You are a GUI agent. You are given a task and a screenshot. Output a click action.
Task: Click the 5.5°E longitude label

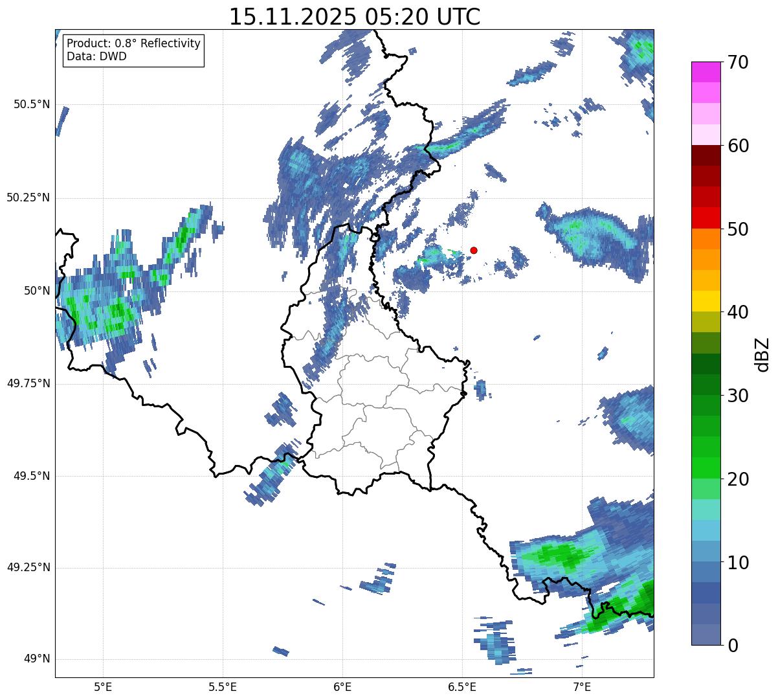(223, 687)
